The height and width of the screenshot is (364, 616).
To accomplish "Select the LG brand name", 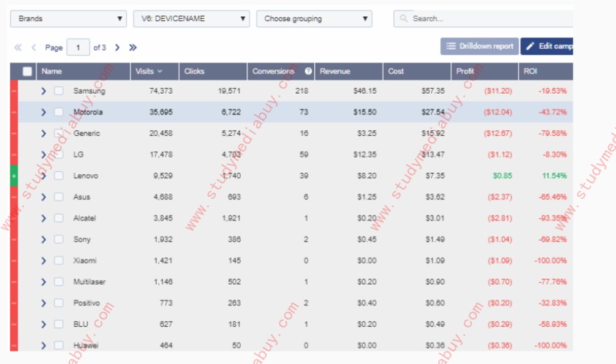I will pos(78,154).
